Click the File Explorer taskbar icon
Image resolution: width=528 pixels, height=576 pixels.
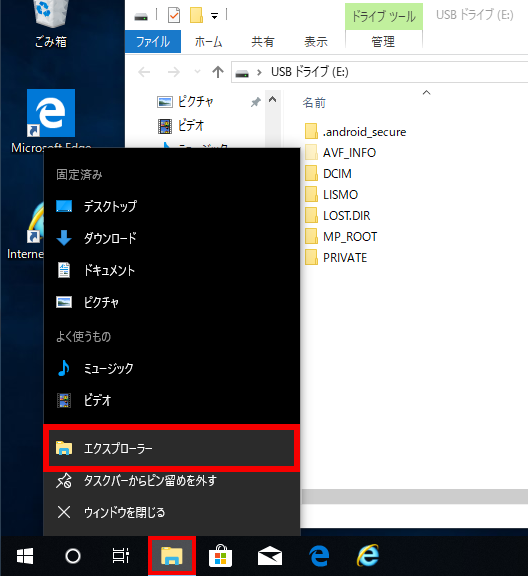(x=172, y=556)
